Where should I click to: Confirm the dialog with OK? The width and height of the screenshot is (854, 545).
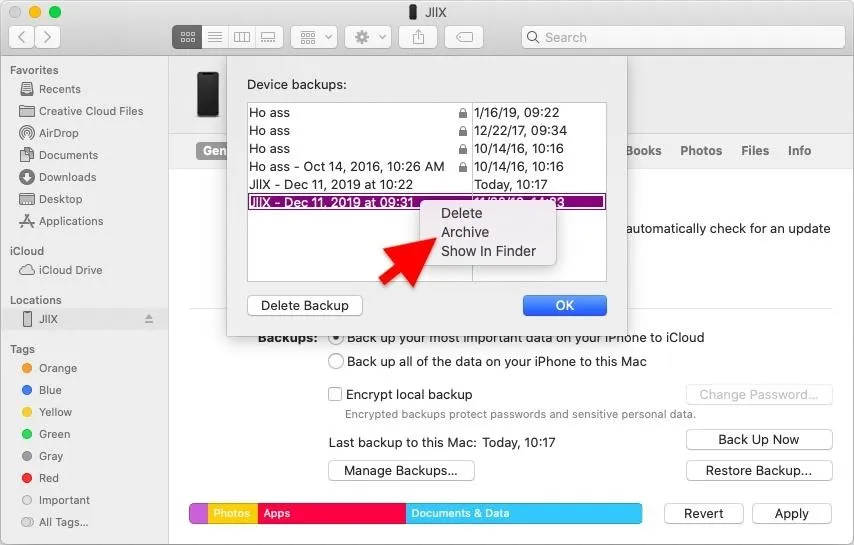565,305
